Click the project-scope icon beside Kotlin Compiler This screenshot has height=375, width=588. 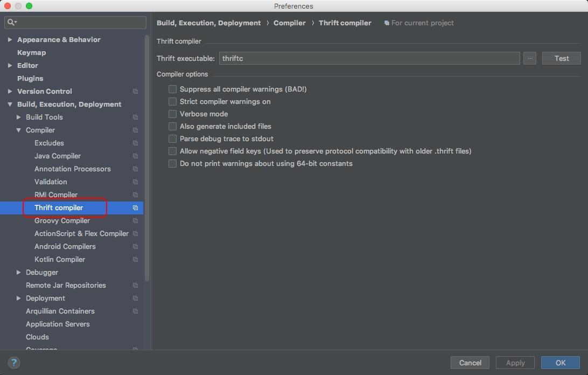pyautogui.click(x=135, y=259)
